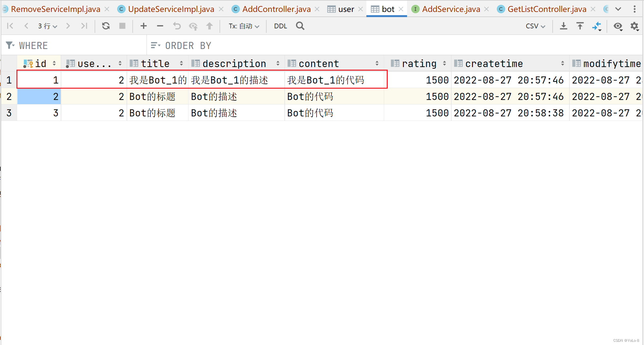Select the id cell with value 2
Viewport: 644px width, 345px height.
tap(39, 96)
